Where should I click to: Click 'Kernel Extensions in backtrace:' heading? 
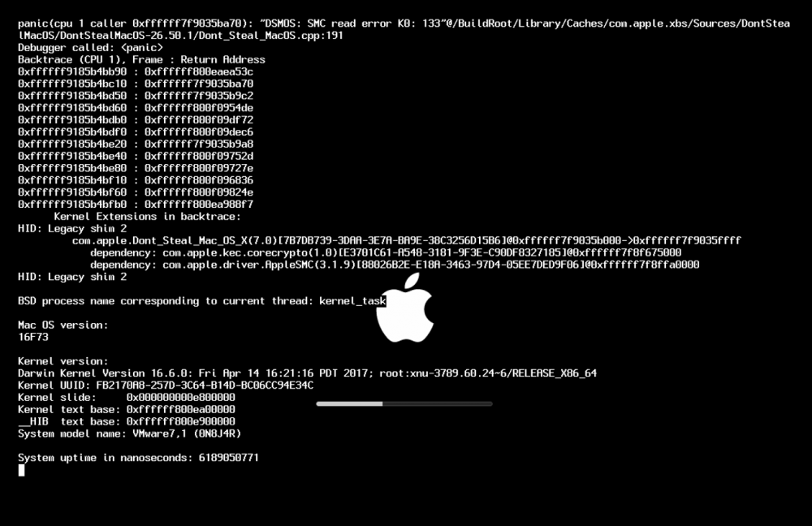pyautogui.click(x=147, y=217)
